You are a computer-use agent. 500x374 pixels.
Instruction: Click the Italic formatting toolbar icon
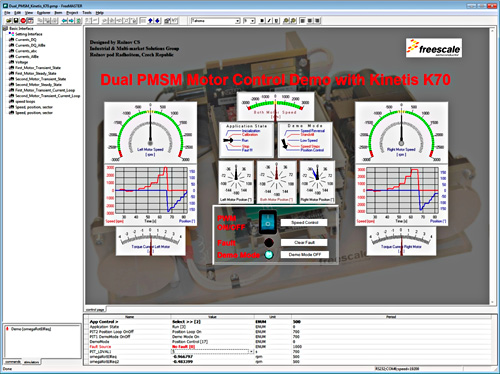(269, 21)
